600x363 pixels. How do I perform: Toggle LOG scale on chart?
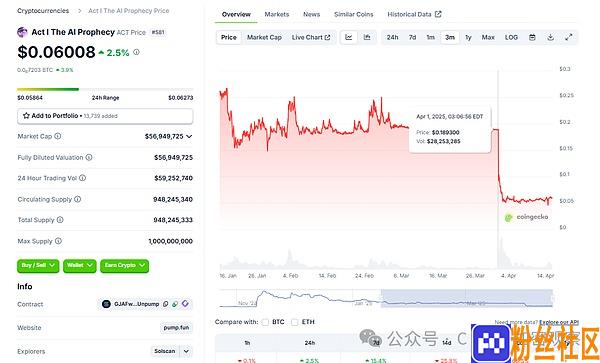coord(511,37)
